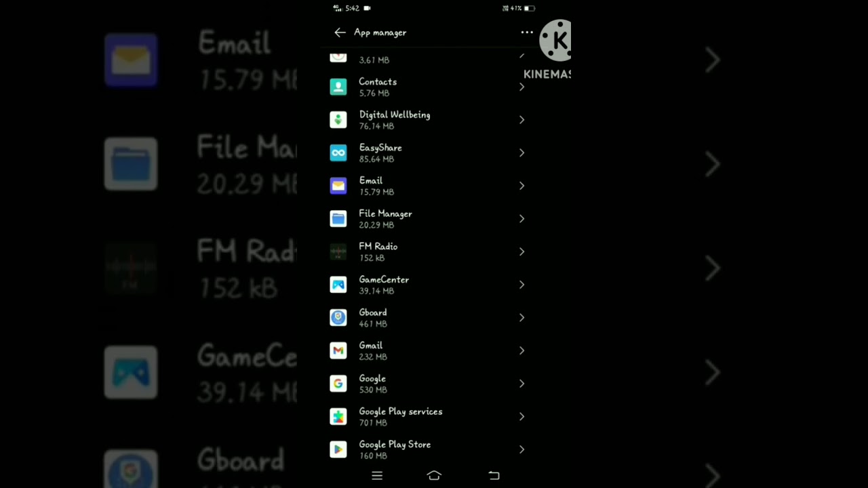This screenshot has height=488, width=868.
Task: Select the Google Play Store name
Action: click(x=395, y=445)
